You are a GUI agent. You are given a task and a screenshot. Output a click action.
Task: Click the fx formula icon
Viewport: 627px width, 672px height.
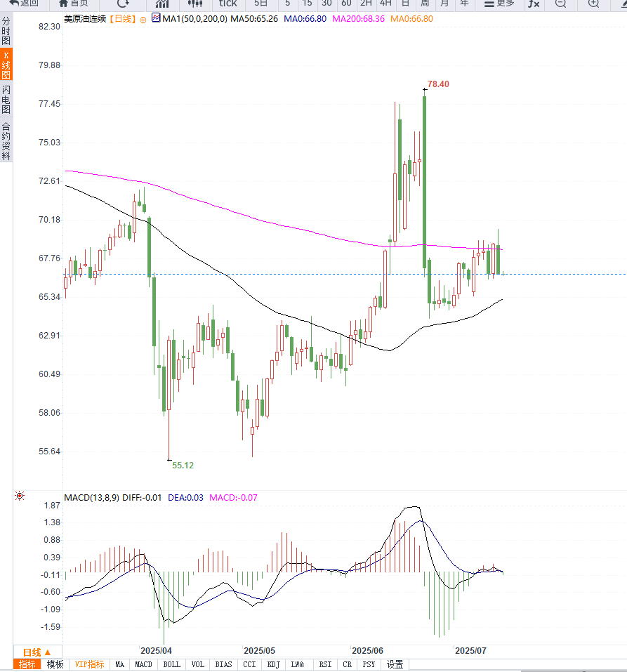click(534, 4)
